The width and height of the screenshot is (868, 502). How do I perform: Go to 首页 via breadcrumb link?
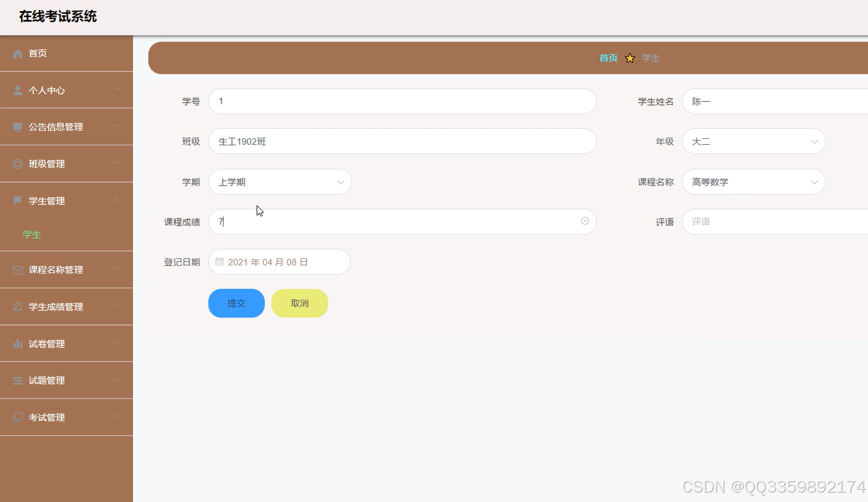[x=608, y=58]
